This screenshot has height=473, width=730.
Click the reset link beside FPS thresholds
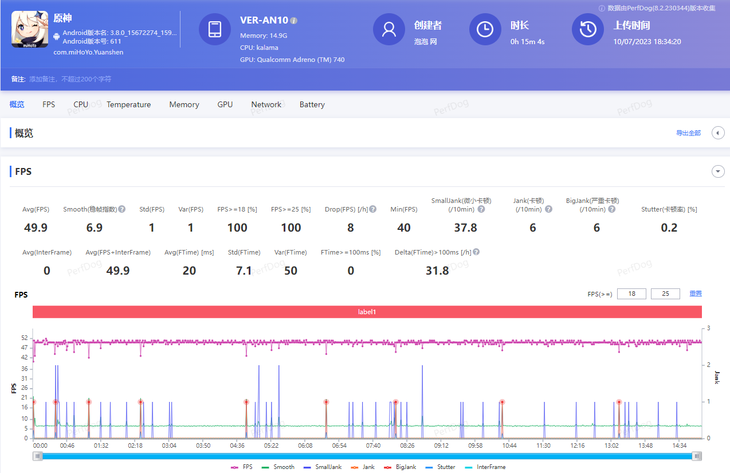click(x=696, y=293)
